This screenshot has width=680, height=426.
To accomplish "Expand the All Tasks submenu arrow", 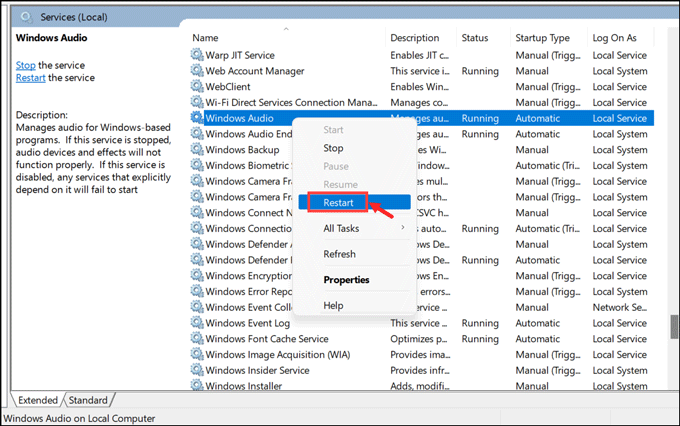I will [x=403, y=227].
